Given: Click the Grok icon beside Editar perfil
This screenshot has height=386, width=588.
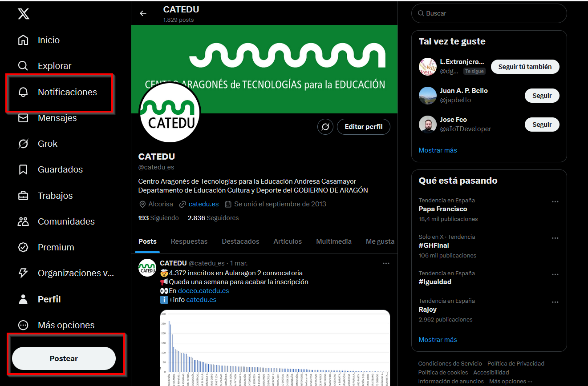Looking at the screenshot, I should [325, 127].
